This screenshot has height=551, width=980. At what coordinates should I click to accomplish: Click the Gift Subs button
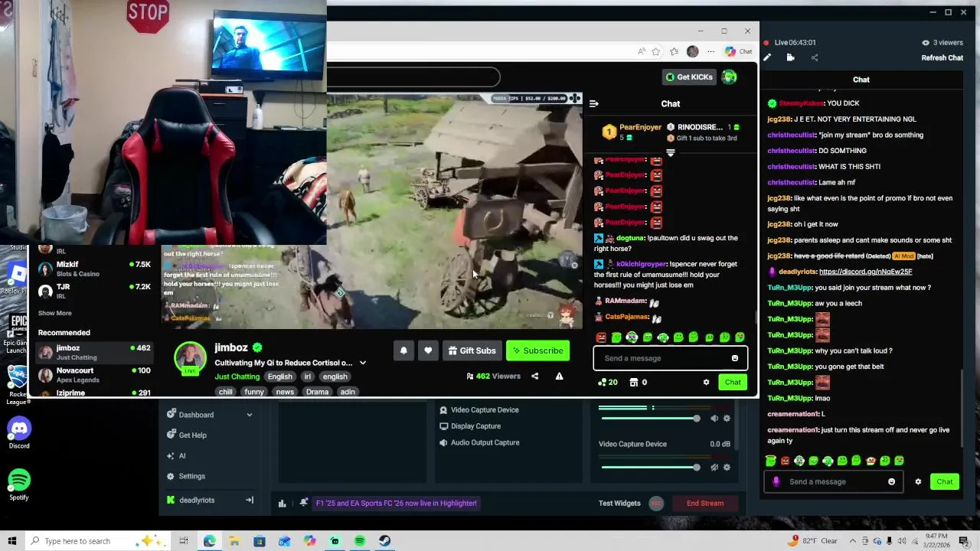coord(472,350)
